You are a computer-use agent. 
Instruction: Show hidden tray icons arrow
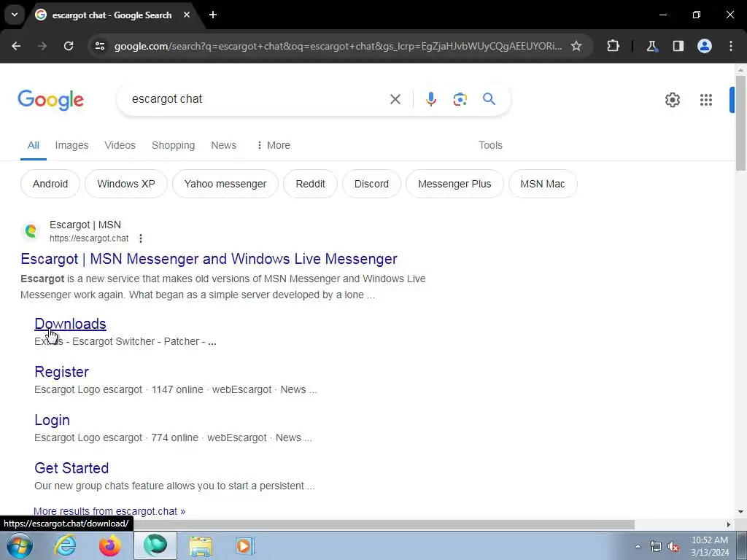(638, 546)
